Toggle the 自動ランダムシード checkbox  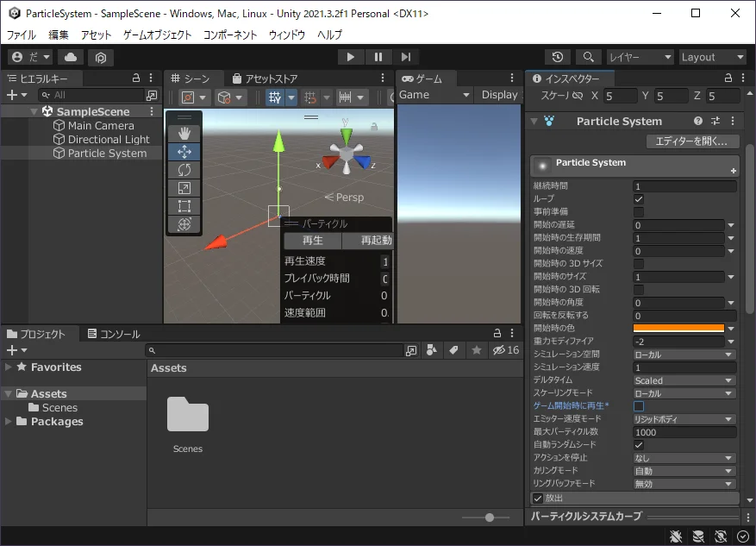(639, 445)
